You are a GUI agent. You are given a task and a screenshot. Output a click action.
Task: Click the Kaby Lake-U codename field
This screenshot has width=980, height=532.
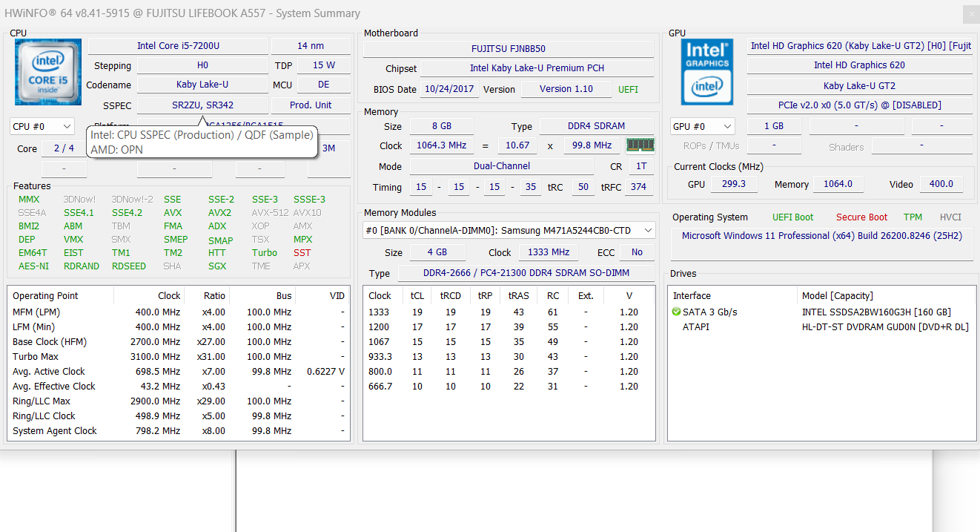[x=202, y=85]
